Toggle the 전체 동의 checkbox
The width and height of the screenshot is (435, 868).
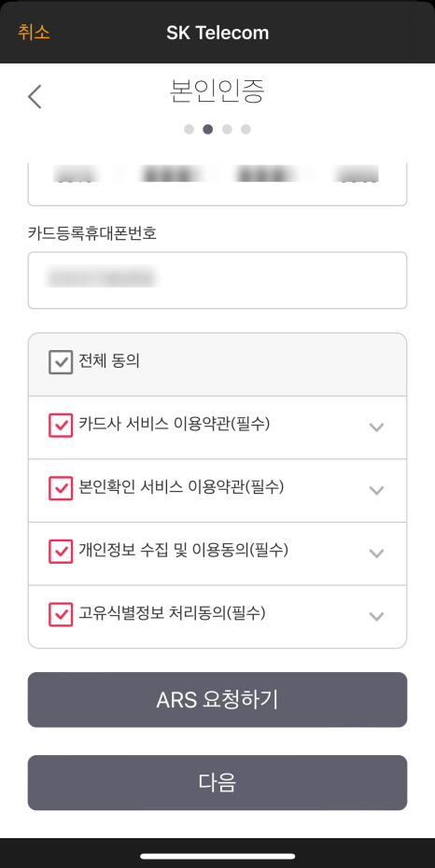(x=61, y=362)
